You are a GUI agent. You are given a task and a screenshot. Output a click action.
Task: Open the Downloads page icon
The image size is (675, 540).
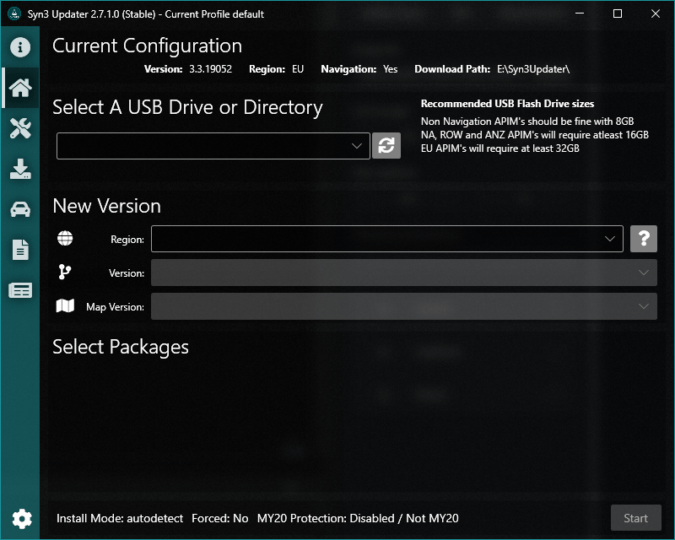20,169
